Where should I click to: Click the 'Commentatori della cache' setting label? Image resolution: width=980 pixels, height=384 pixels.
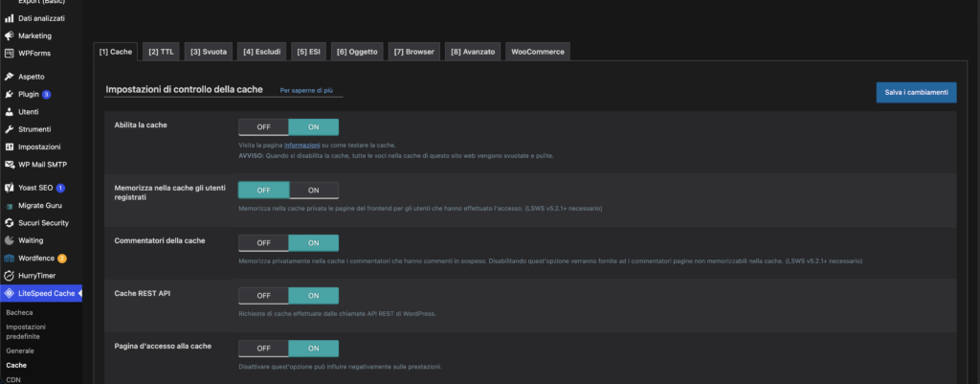coord(160,240)
